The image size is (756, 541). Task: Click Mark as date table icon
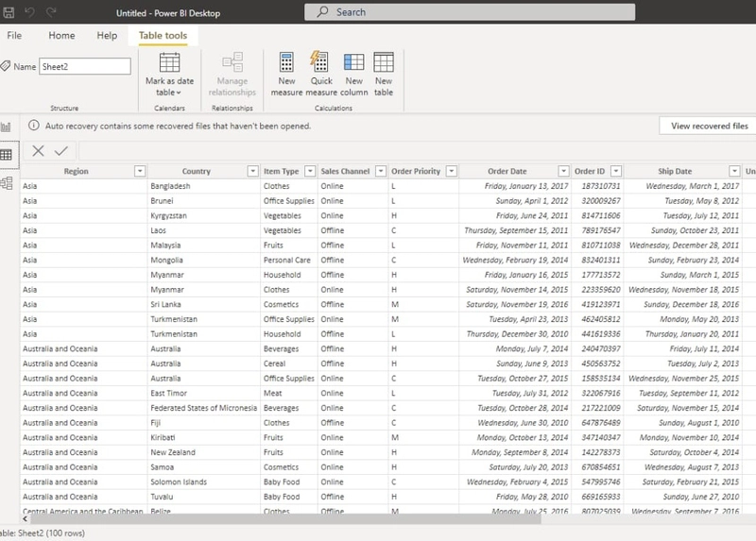coord(170,62)
